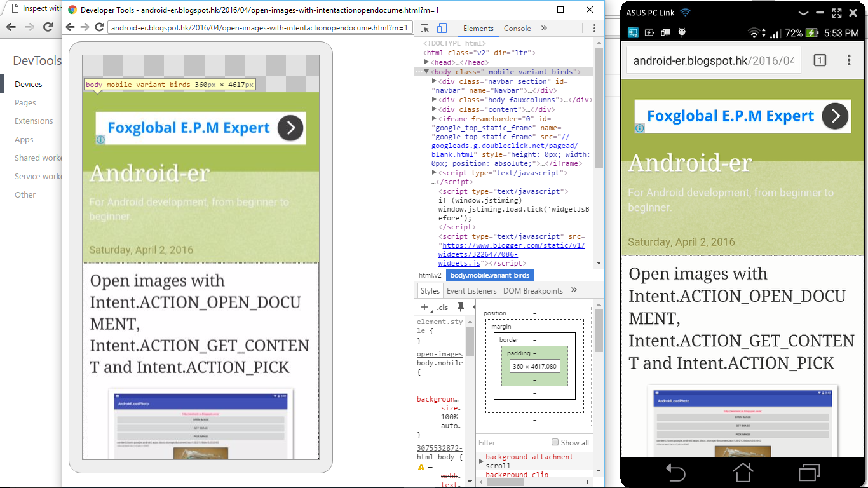This screenshot has height=488, width=868.
Task: Show more DevTools panels with the chevron
Action: pos(544,28)
